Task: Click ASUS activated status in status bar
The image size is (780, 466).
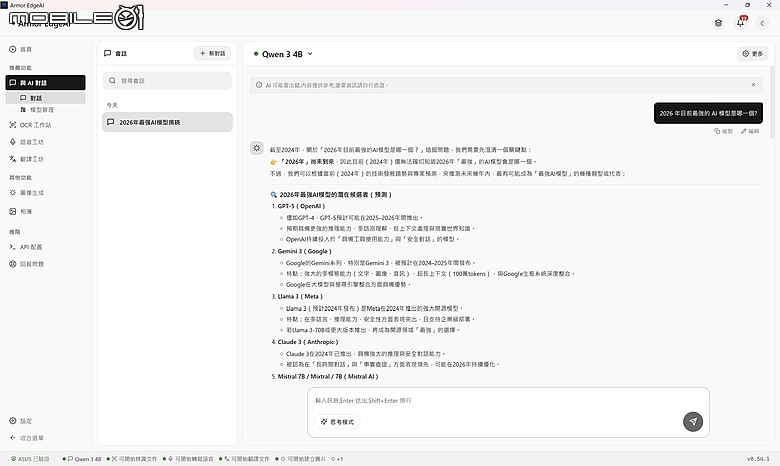Action: (30, 459)
